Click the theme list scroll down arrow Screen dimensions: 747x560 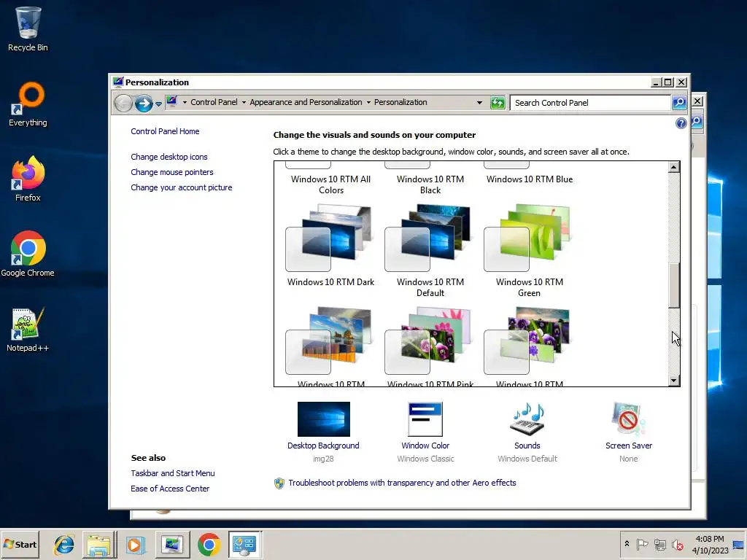click(x=673, y=381)
